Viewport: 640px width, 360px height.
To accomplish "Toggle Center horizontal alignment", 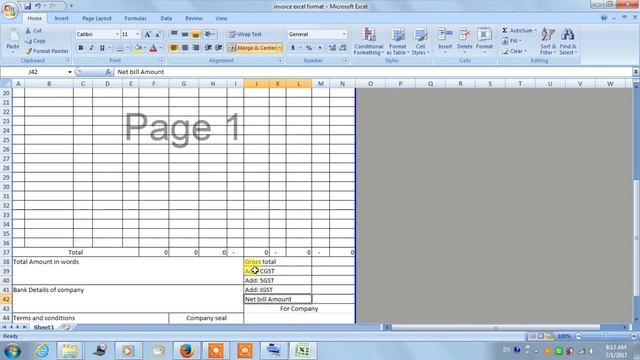I will 185,48.
